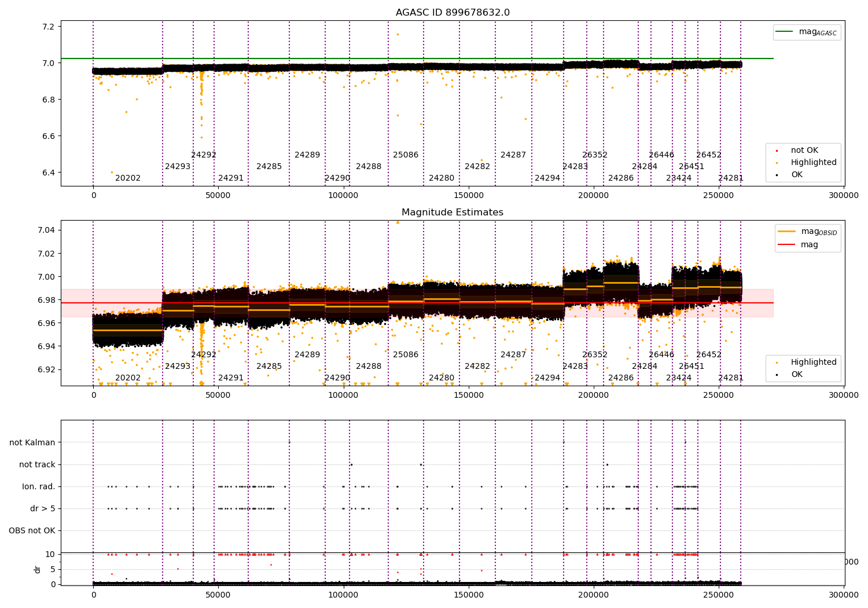Click the rotated 'dr' y-axis label
This screenshot has width=868, height=608.
tap(38, 569)
